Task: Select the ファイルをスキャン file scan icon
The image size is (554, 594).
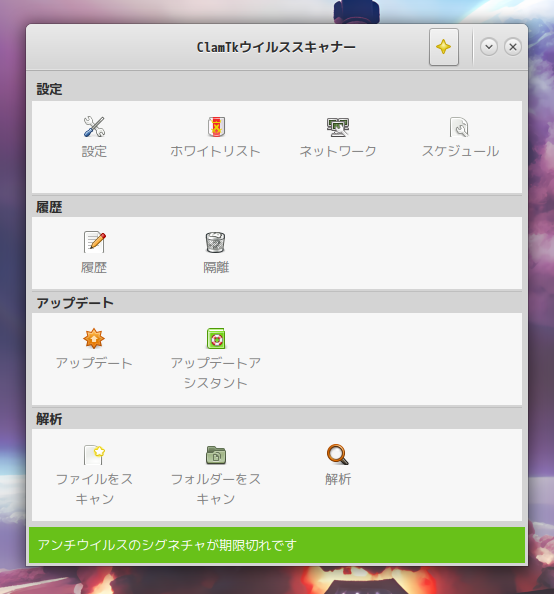Action: (x=94, y=455)
